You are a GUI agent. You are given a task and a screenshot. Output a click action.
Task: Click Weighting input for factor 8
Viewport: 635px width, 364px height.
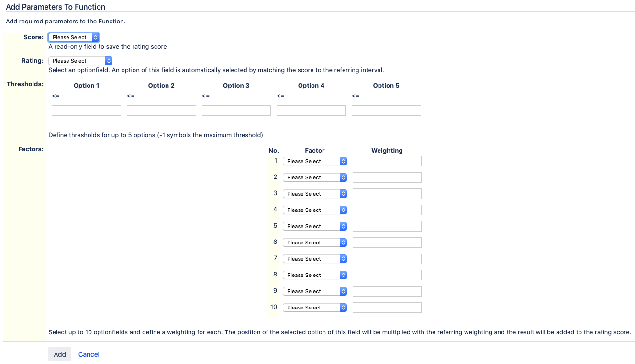[x=387, y=275]
